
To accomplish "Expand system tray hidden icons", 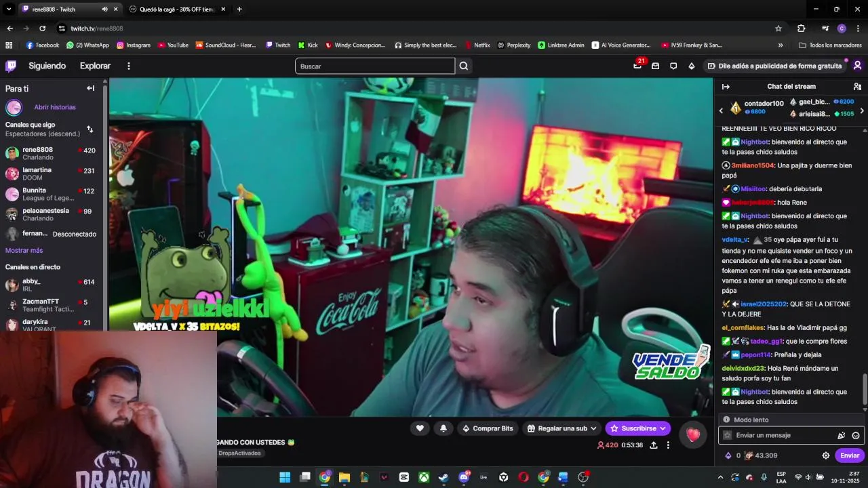I will pos(719,477).
